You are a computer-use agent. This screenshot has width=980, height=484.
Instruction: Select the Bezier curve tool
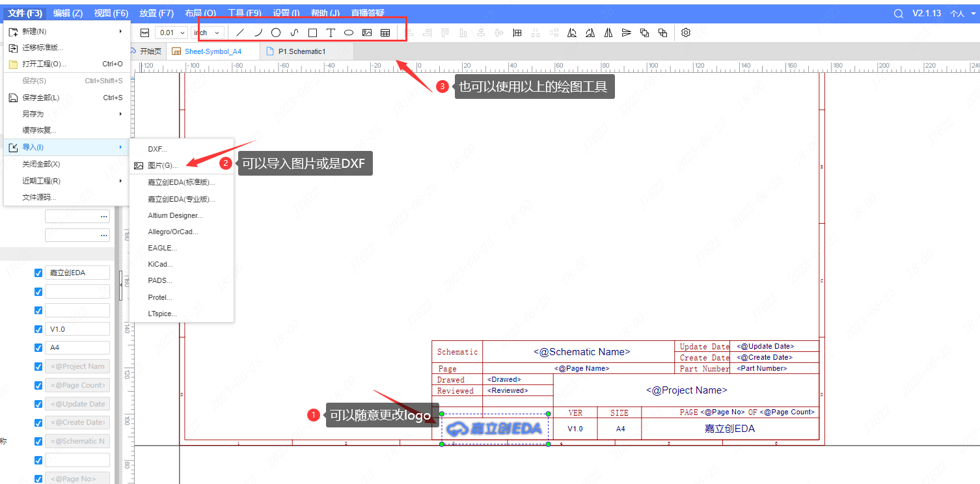point(294,33)
